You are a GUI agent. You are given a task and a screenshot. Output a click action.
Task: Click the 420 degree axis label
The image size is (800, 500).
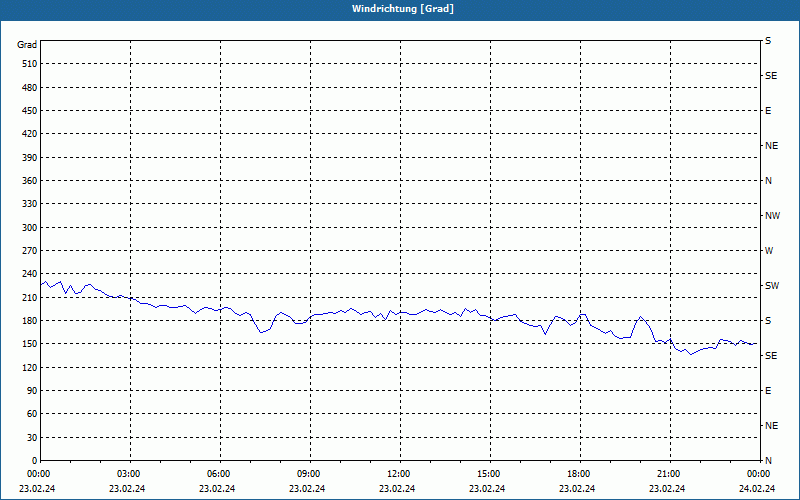click(x=30, y=134)
